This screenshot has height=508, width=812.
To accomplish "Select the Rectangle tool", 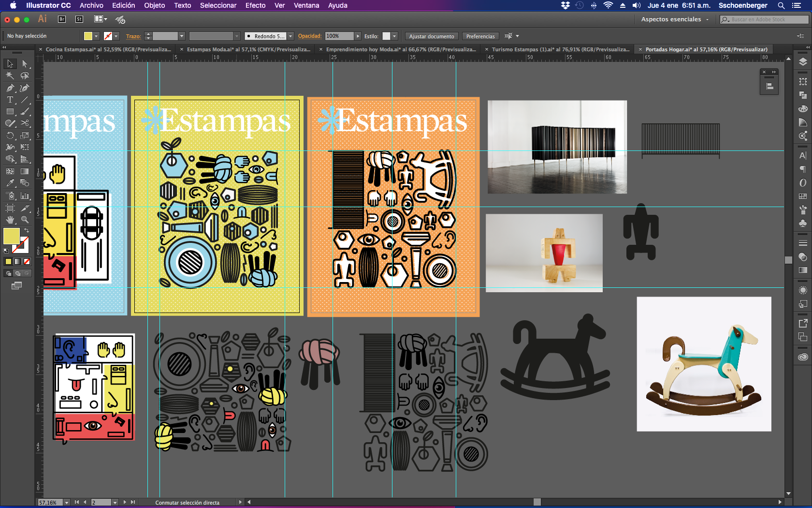I will (x=10, y=111).
